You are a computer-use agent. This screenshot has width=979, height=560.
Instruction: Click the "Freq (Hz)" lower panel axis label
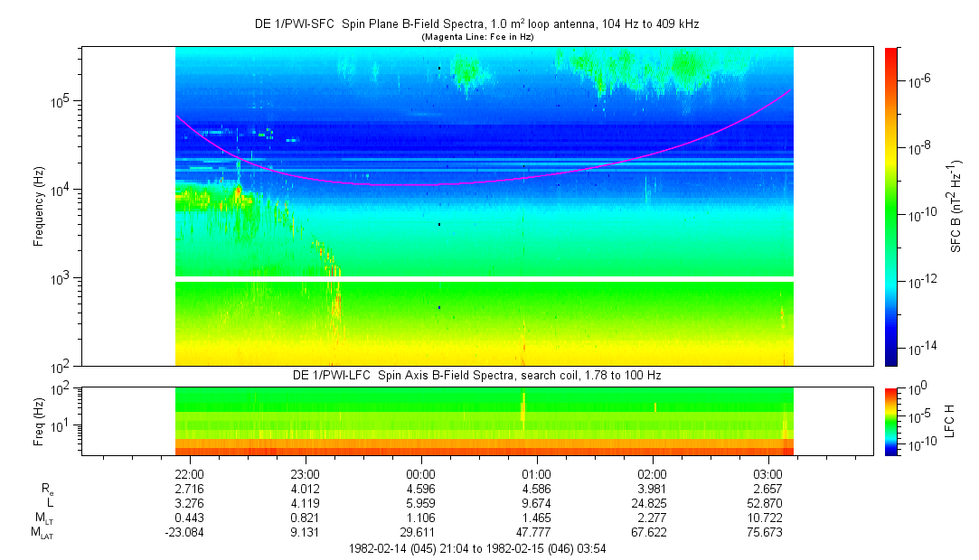(x=39, y=421)
